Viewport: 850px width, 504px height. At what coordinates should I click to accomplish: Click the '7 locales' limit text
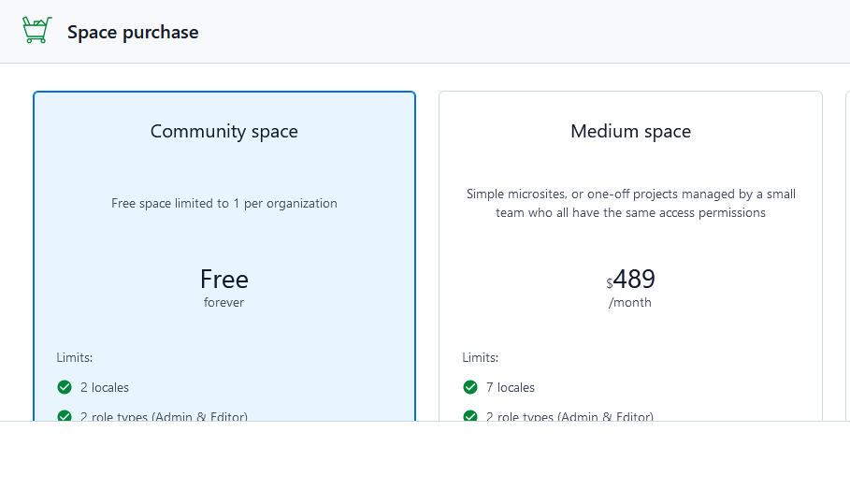(x=511, y=387)
